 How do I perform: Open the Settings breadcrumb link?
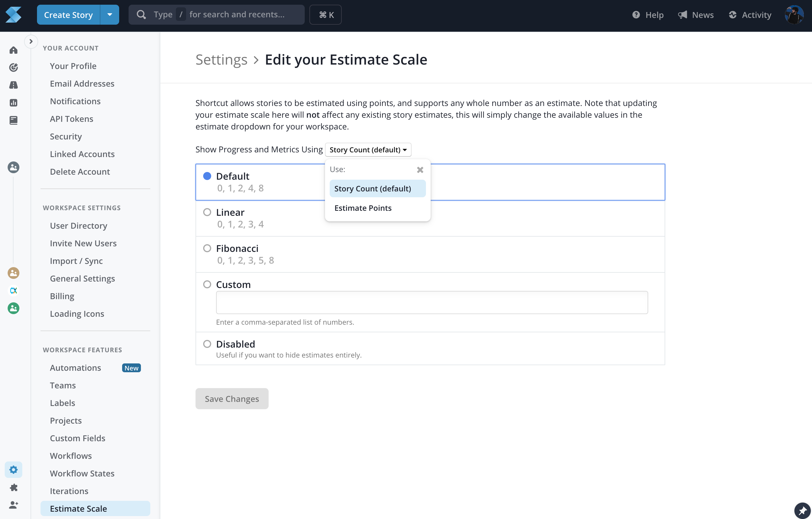(221, 60)
